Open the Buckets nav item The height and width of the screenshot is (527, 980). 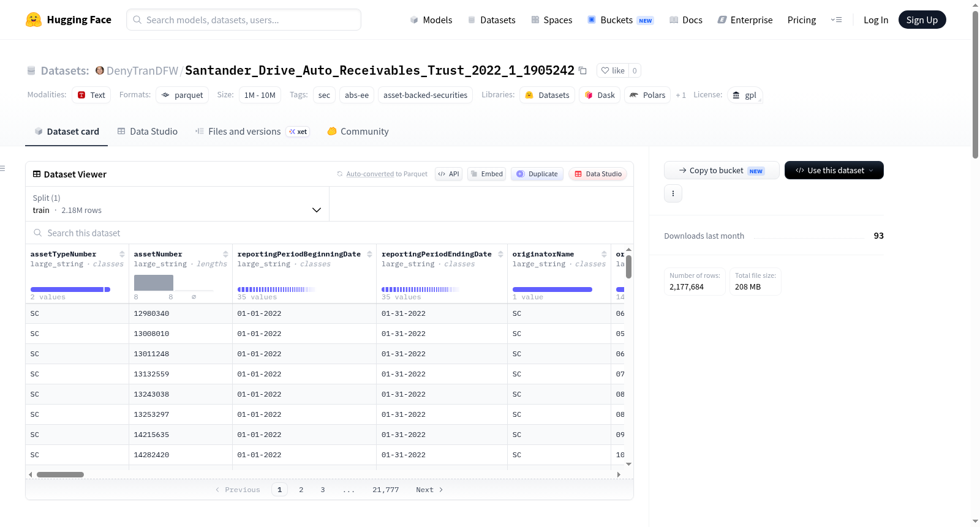click(x=620, y=20)
